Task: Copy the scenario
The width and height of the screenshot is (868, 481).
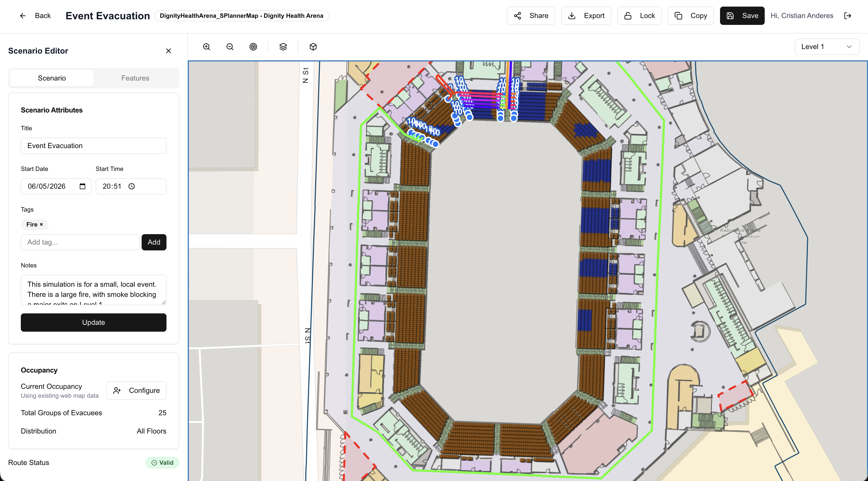Action: (690, 16)
